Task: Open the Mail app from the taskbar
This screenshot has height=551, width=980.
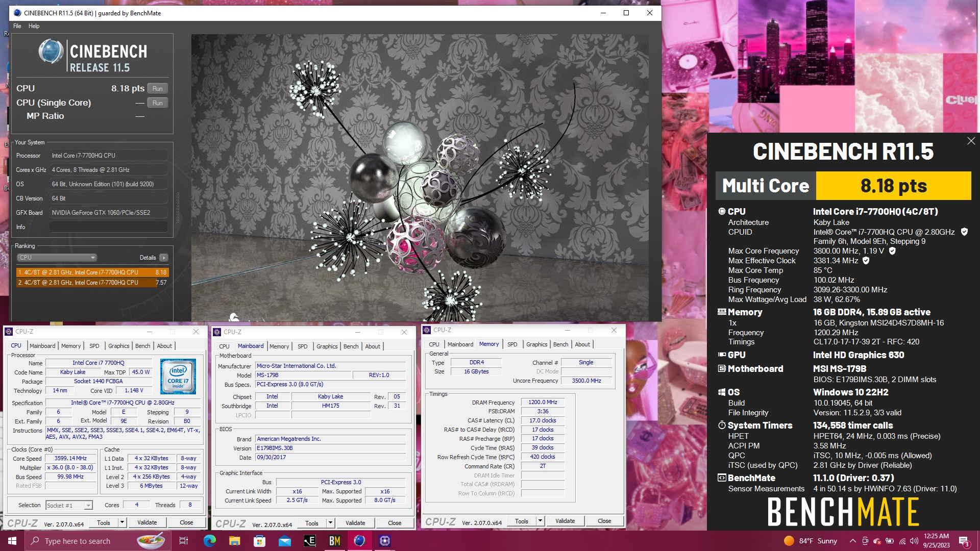Action: click(284, 541)
